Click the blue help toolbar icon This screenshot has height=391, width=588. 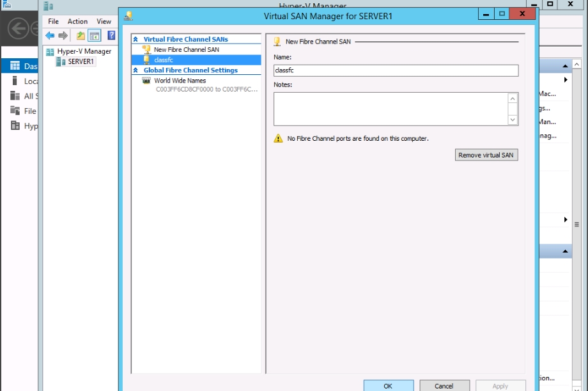[x=111, y=36]
